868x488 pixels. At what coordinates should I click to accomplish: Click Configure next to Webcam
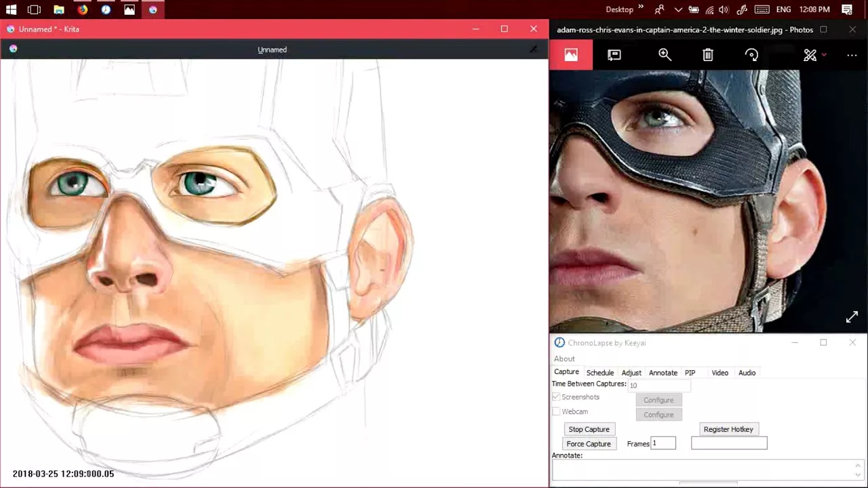click(658, 415)
